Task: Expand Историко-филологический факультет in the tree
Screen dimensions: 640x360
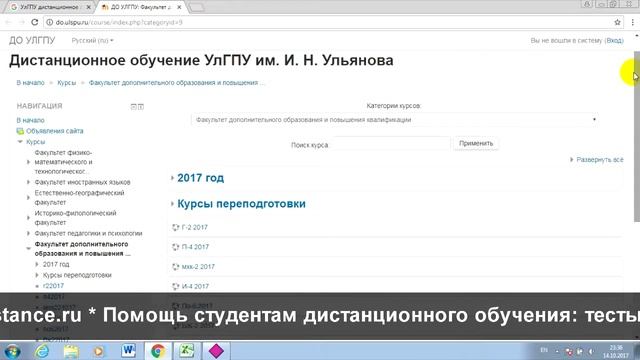Action: (28, 218)
